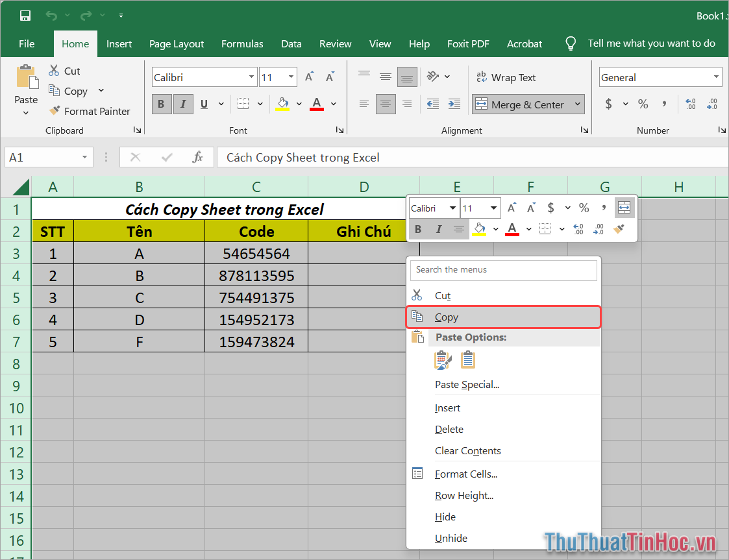Click the Keep Source Formatting paste icon

coord(443,360)
